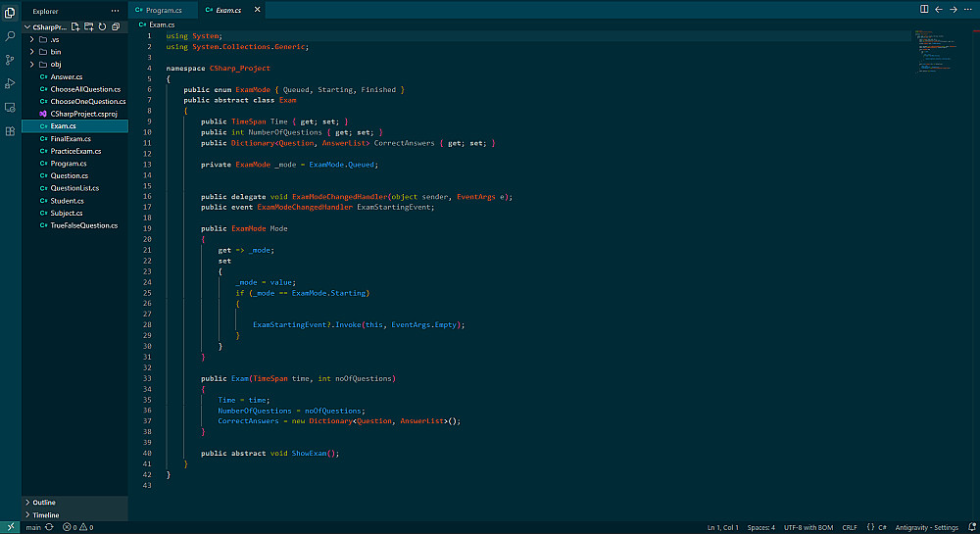Image resolution: width=980 pixels, height=534 pixels.
Task: Click the New Folder icon in Explorer
Action: (89, 26)
